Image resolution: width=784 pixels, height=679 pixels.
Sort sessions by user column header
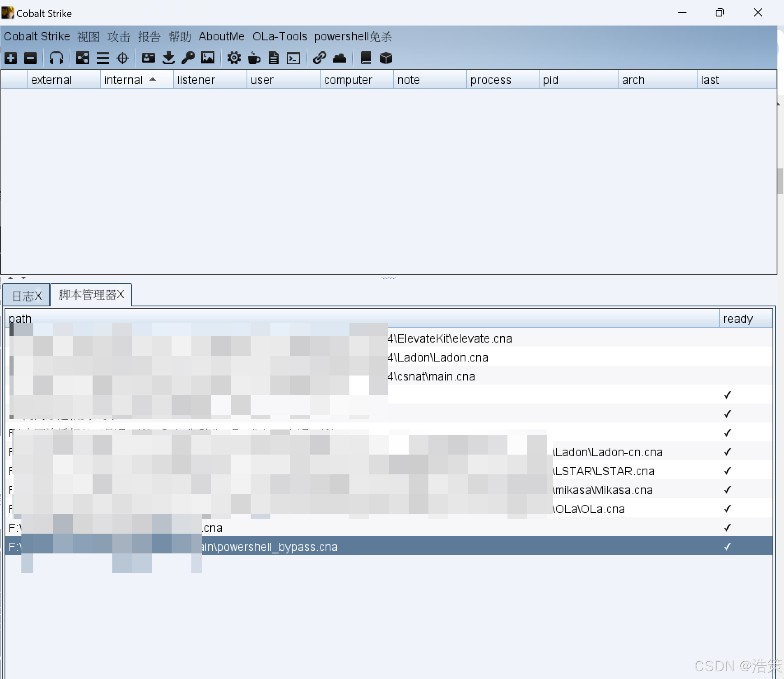tap(284, 80)
